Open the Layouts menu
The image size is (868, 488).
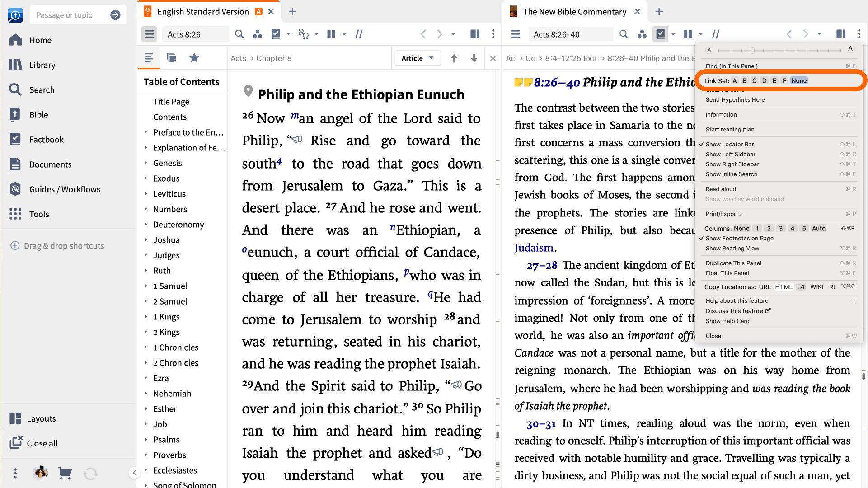pos(33,418)
